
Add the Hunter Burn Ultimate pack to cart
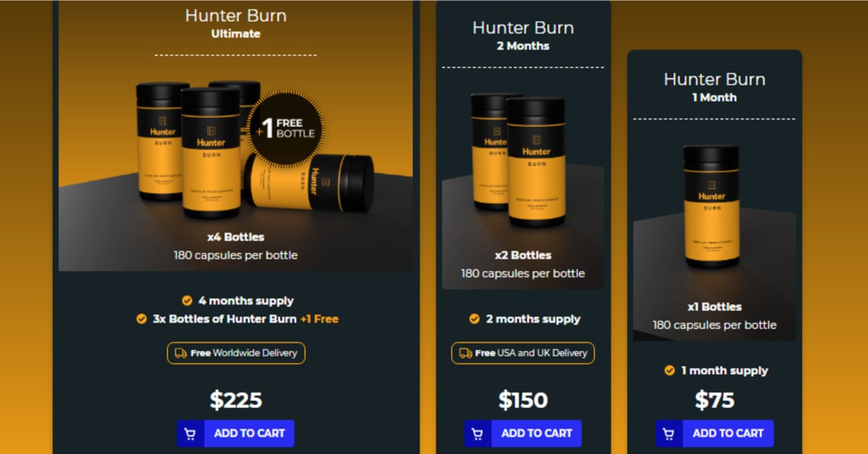236,434
